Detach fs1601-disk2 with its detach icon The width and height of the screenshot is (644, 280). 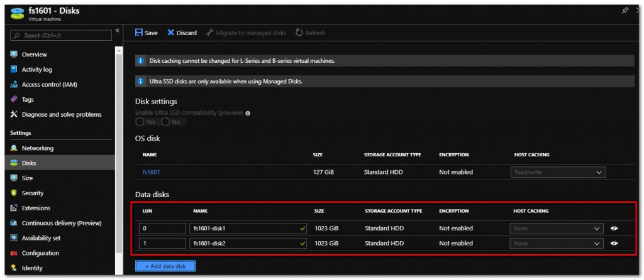614,244
